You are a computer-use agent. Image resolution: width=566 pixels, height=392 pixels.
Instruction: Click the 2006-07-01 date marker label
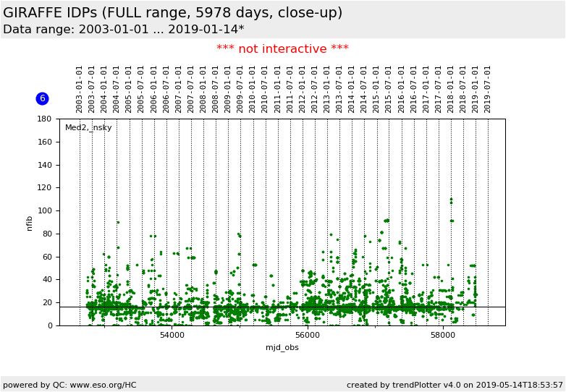pyautogui.click(x=166, y=89)
